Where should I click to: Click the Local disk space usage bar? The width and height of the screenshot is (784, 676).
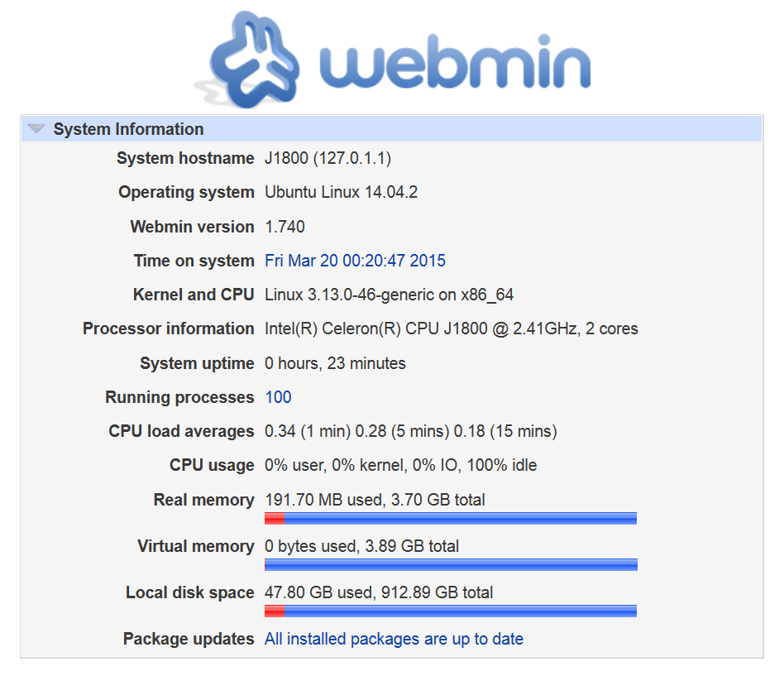pos(451,611)
